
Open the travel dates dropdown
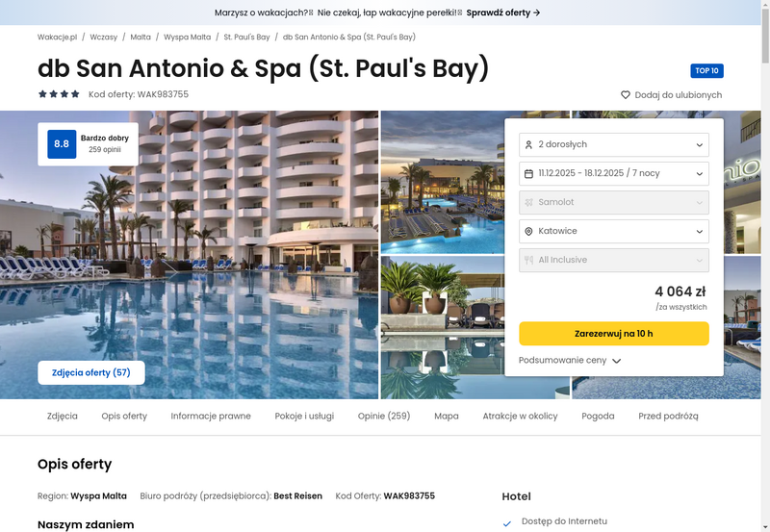[614, 173]
